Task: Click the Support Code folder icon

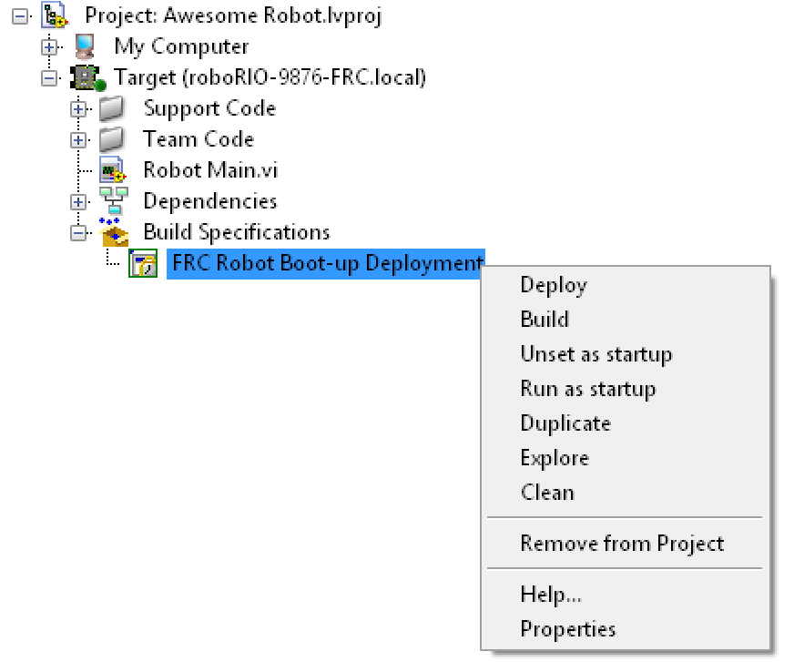Action: click(112, 109)
